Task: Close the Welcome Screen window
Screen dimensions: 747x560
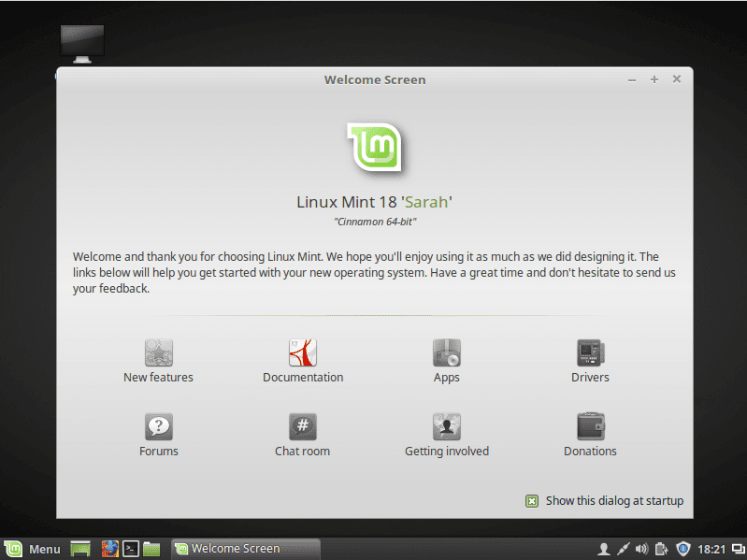Action: click(677, 79)
